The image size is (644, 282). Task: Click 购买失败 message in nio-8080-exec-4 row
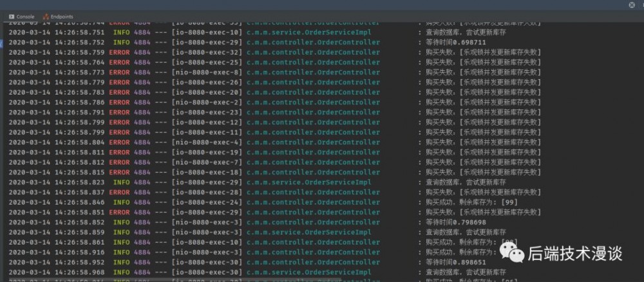click(483, 142)
